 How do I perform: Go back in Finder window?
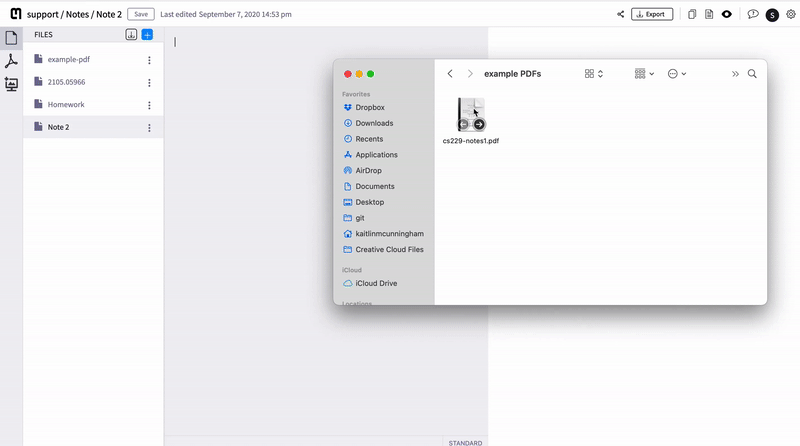(x=450, y=74)
